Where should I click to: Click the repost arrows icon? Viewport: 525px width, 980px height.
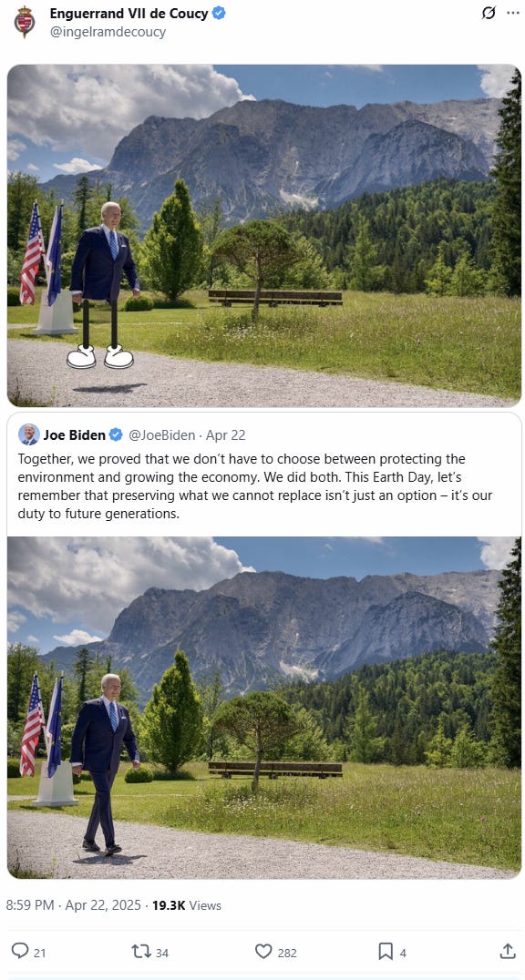tap(140, 951)
